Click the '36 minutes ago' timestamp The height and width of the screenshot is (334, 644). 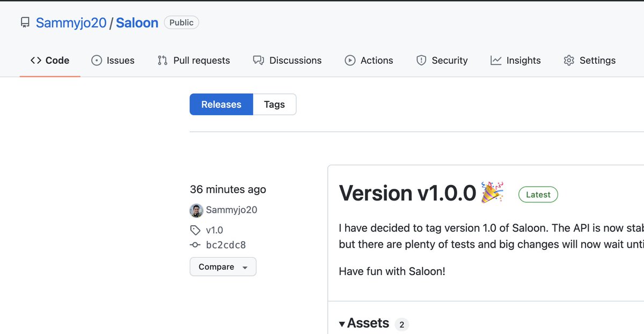tap(228, 189)
